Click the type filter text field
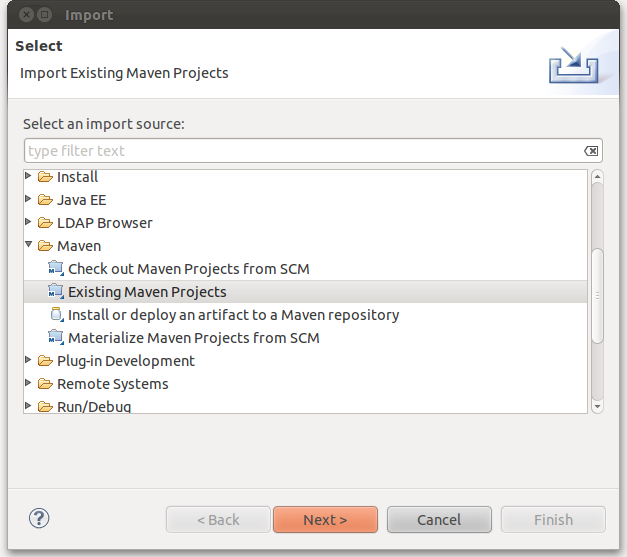 point(300,151)
